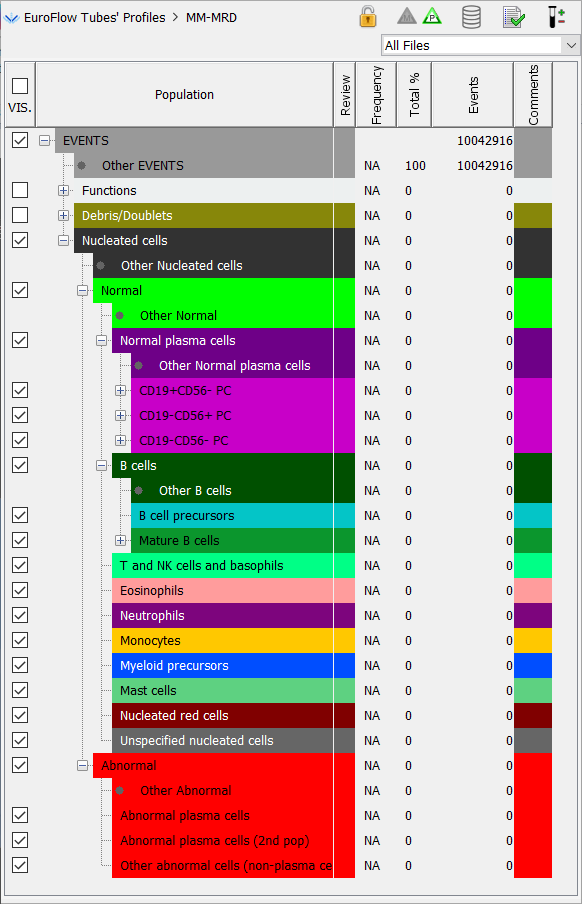Collapse the Abnormal tree node
The width and height of the screenshot is (582, 904).
click(82, 765)
